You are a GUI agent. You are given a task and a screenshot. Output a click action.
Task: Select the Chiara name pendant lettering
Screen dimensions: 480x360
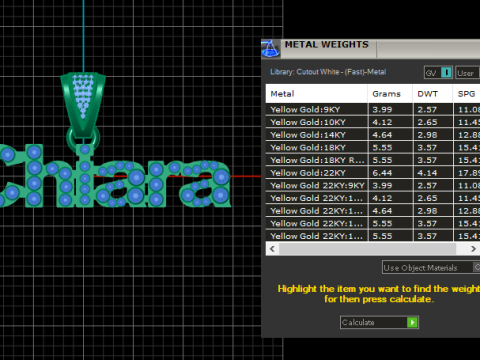tap(115, 177)
